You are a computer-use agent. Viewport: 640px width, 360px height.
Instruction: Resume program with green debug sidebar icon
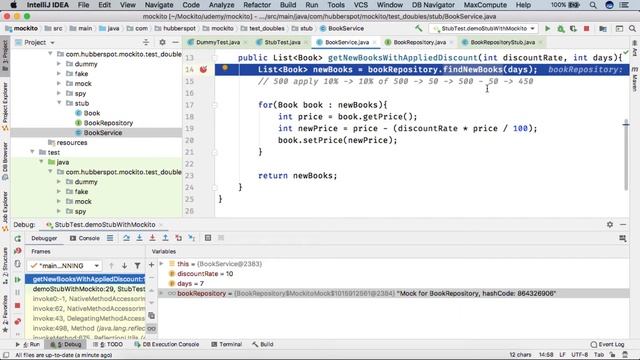coord(18,280)
